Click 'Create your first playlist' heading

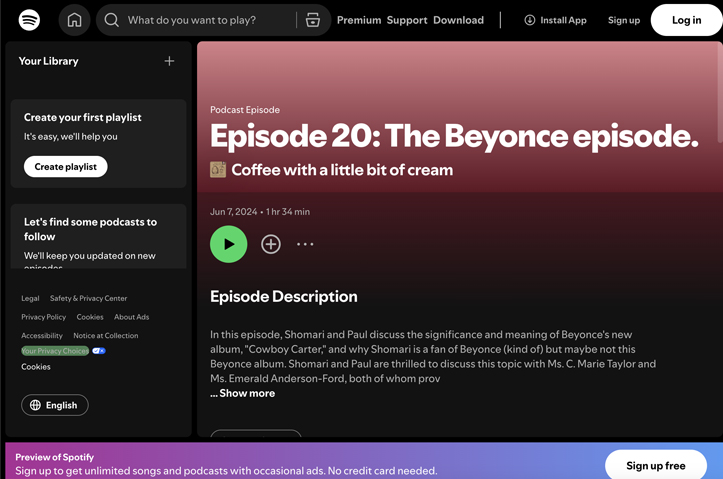coord(83,117)
